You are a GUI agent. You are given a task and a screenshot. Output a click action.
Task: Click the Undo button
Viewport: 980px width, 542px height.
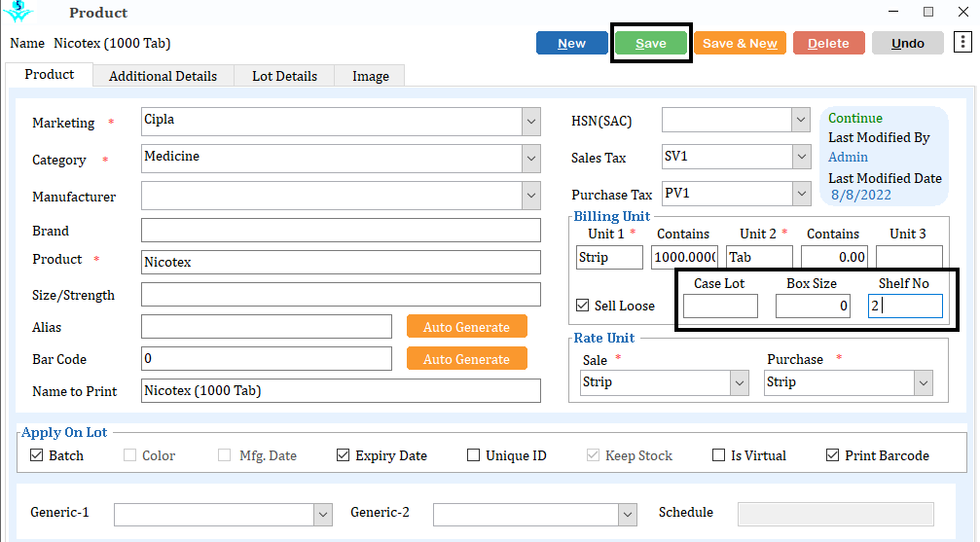click(x=908, y=43)
